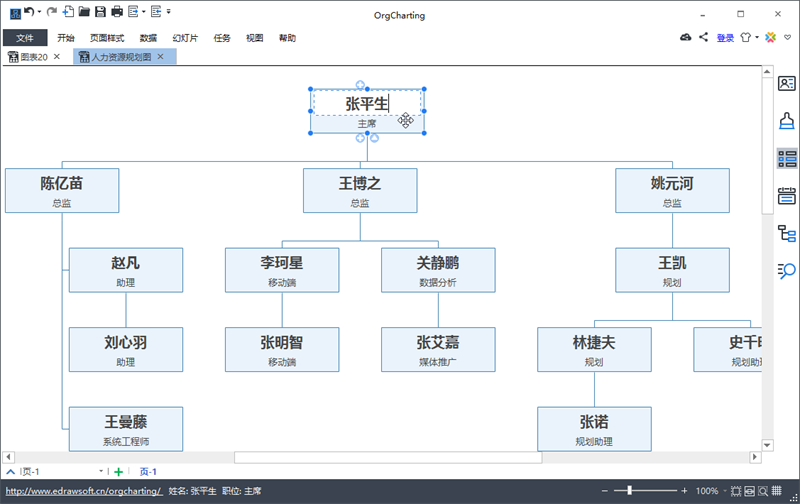Click the Print icon in quick access toolbar
800x504 pixels.
tap(117, 12)
